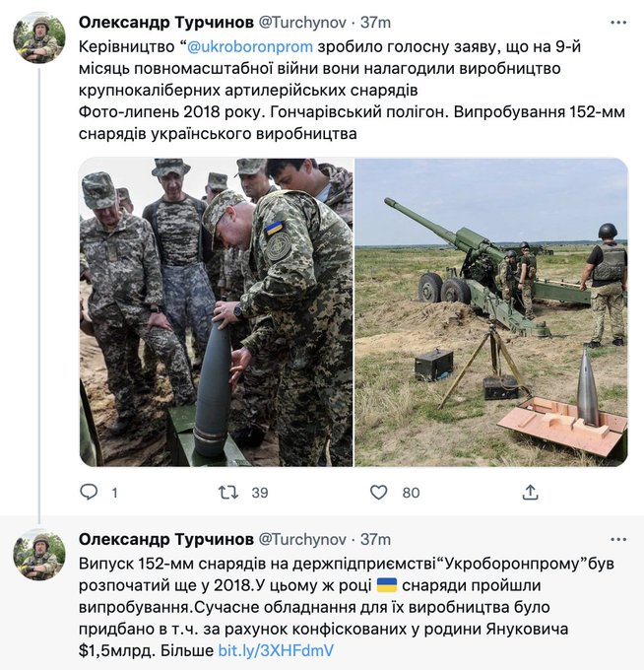The image size is (644, 670).
Task: Open the first tweet's three-dot menu
Action: pos(618,23)
